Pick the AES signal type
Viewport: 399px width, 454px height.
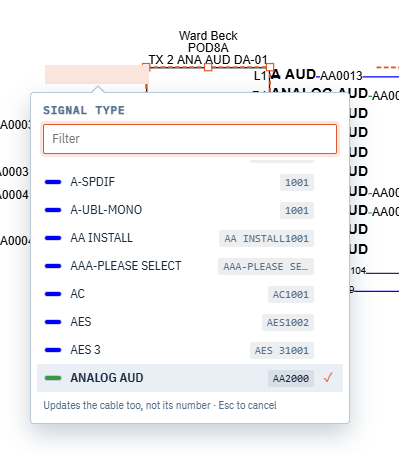tap(190, 322)
